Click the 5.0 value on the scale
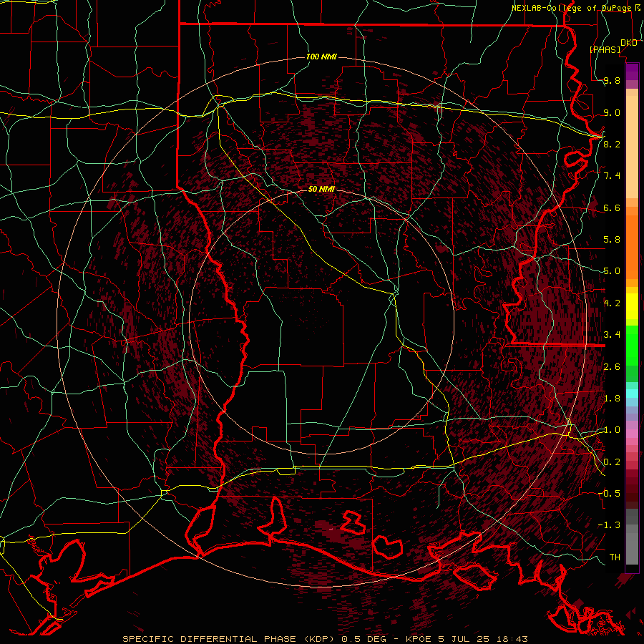Screen dimensions: 644x644 point(612,271)
